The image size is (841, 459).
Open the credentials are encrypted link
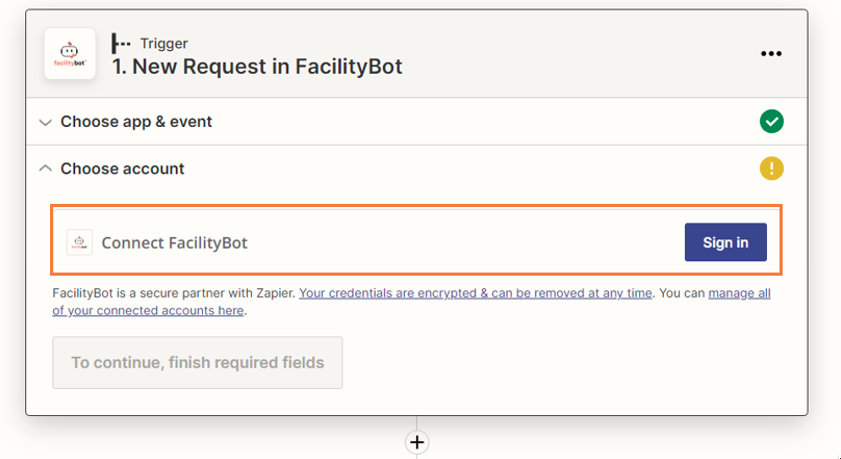click(x=475, y=293)
